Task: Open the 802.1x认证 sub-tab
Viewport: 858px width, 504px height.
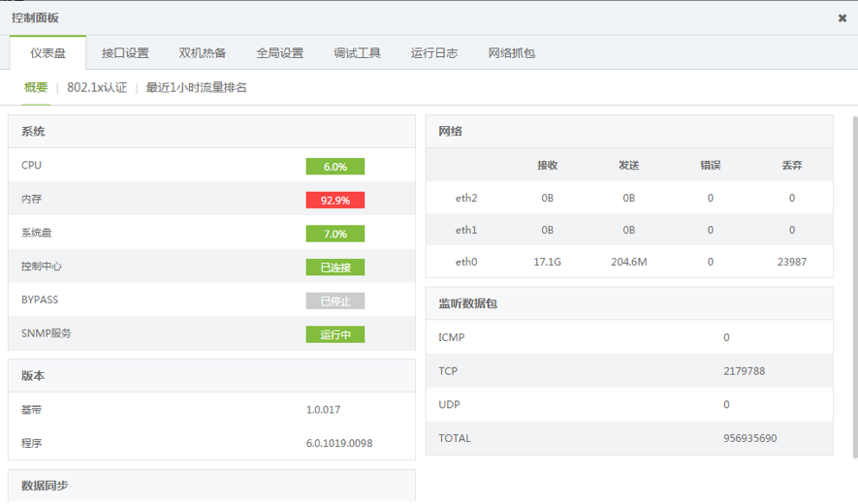Action: point(97,87)
